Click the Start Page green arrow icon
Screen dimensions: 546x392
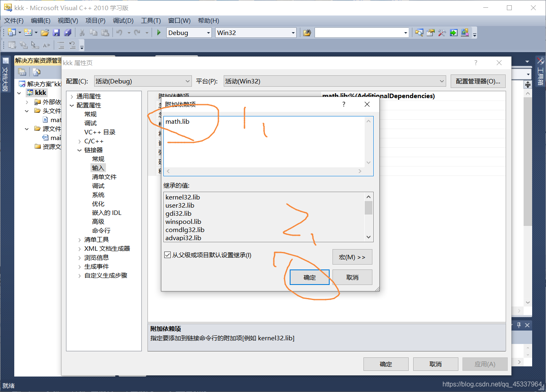[454, 33]
